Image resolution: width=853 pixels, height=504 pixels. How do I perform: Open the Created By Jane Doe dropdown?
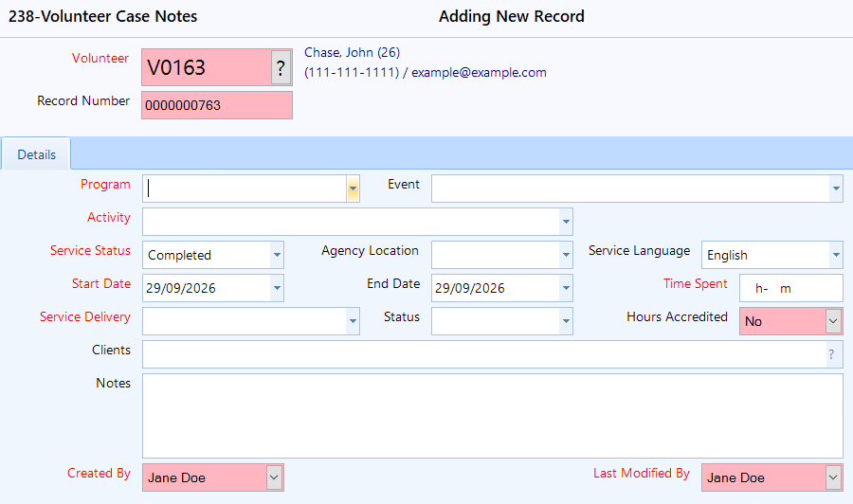pos(274,477)
